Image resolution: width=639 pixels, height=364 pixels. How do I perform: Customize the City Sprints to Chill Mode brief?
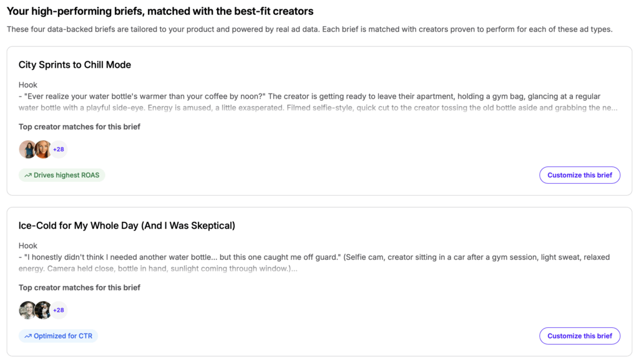point(580,175)
